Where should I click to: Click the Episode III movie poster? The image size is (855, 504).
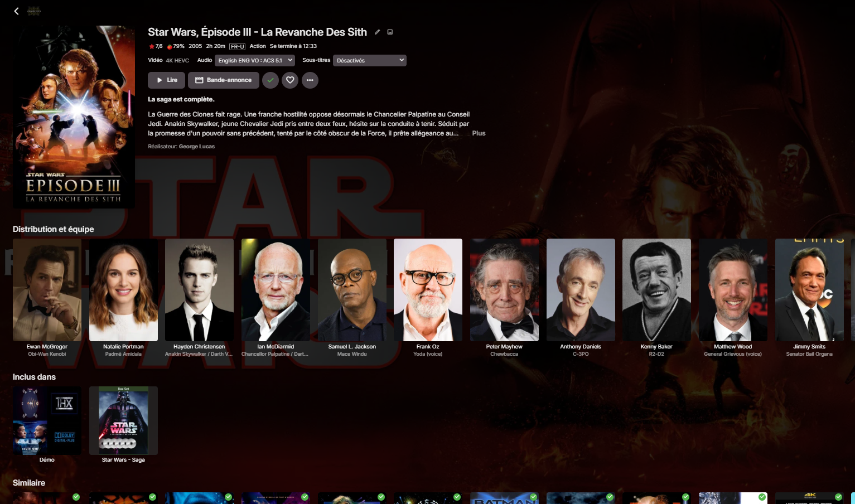[x=74, y=117]
